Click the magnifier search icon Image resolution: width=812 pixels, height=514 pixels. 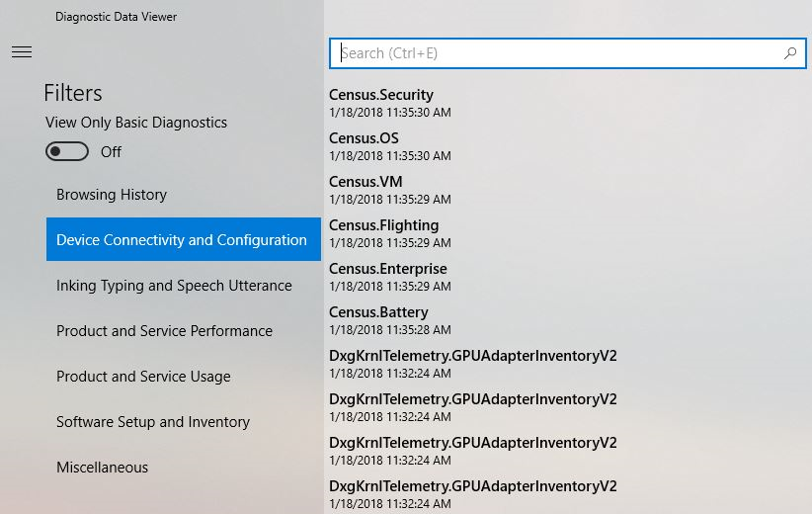point(790,53)
